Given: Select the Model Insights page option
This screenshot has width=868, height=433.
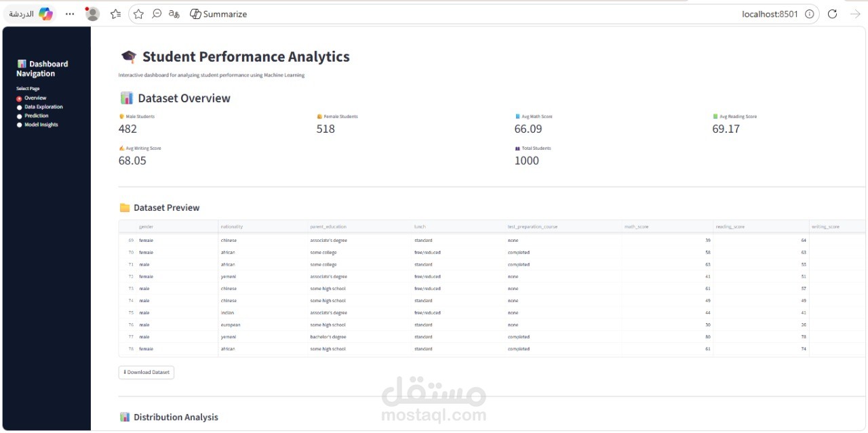Looking at the screenshot, I should pyautogui.click(x=37, y=125).
